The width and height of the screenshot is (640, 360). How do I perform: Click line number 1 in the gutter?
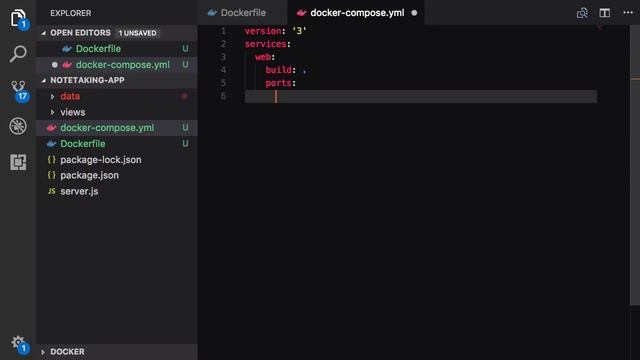(223, 31)
